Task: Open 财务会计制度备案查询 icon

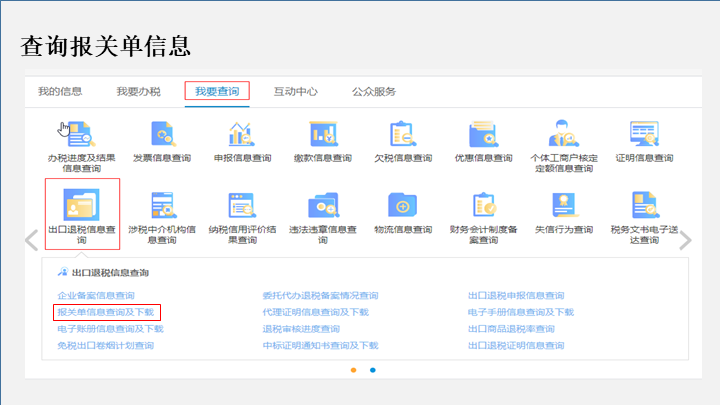Action: coord(484,205)
